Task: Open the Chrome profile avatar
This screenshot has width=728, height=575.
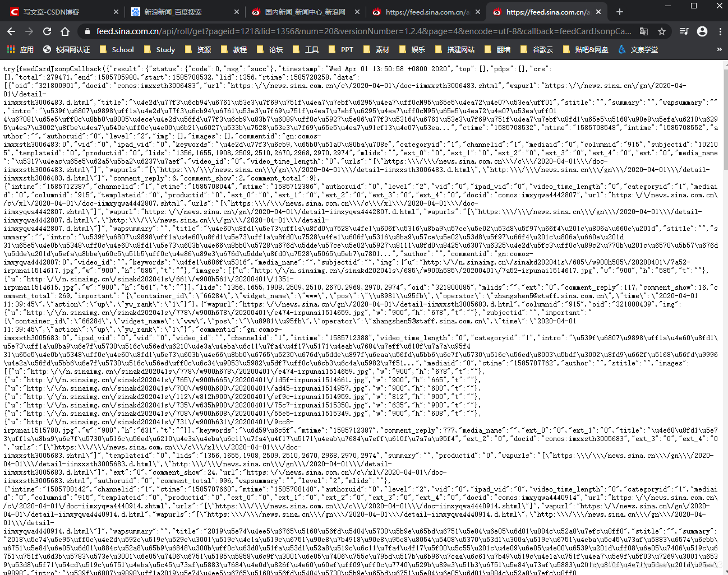Action: (x=702, y=31)
